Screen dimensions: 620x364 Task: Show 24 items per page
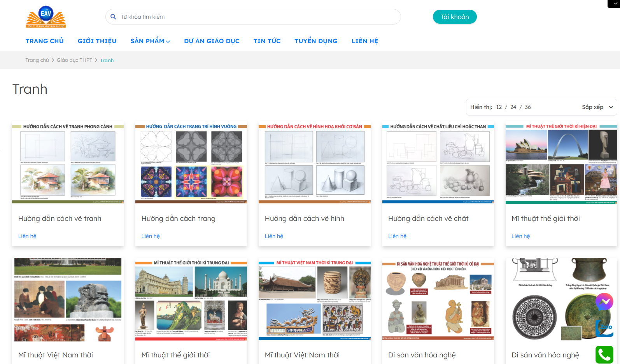[513, 107]
